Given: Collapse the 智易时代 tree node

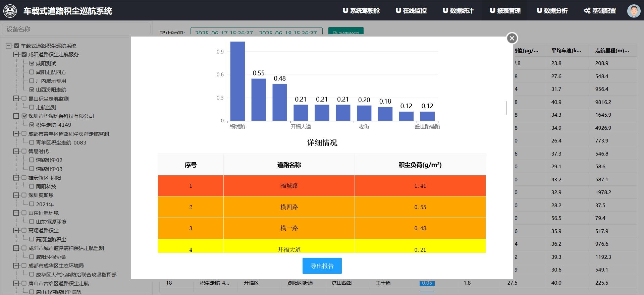Looking at the screenshot, I should pos(16,151).
